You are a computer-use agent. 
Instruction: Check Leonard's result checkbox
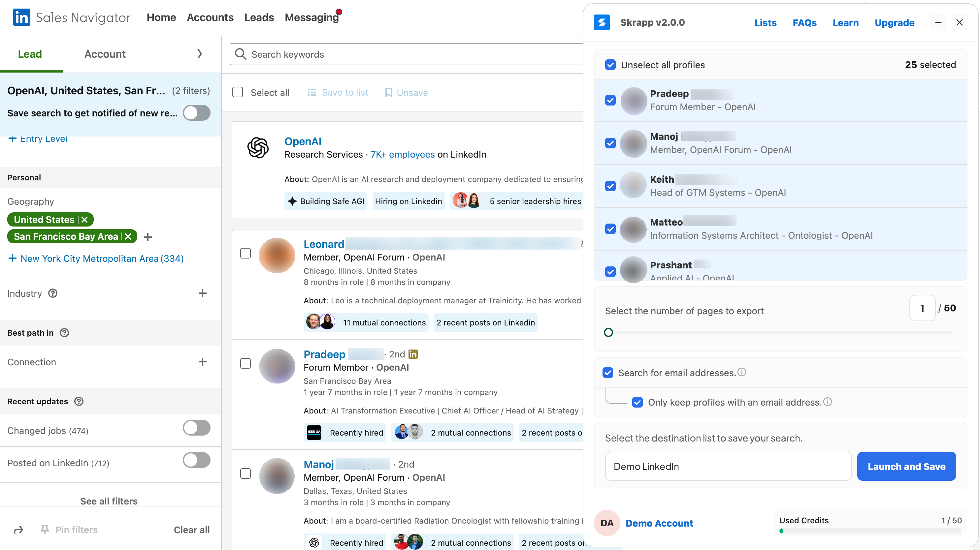tap(245, 253)
